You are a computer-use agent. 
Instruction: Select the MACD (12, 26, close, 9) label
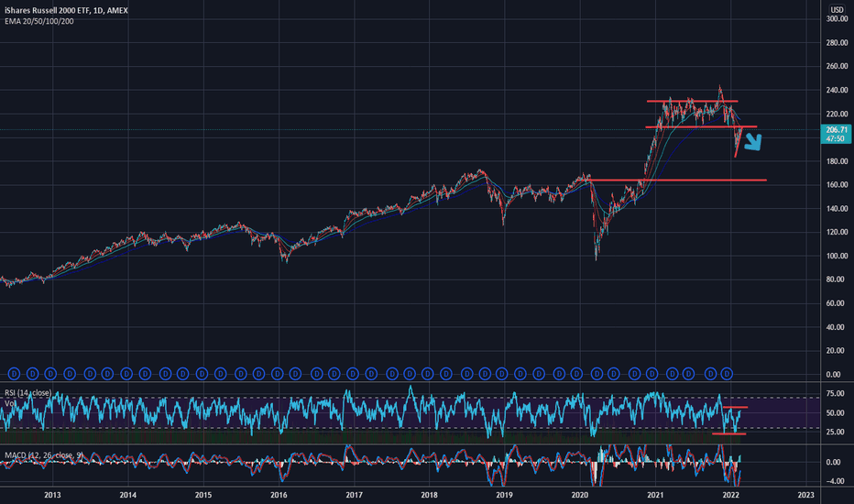[44, 455]
